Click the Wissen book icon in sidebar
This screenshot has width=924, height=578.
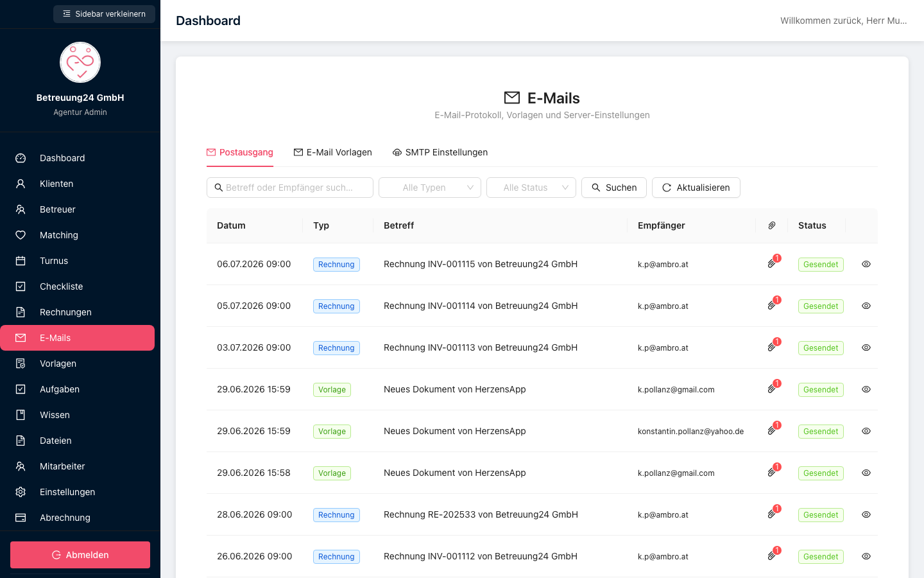point(21,415)
